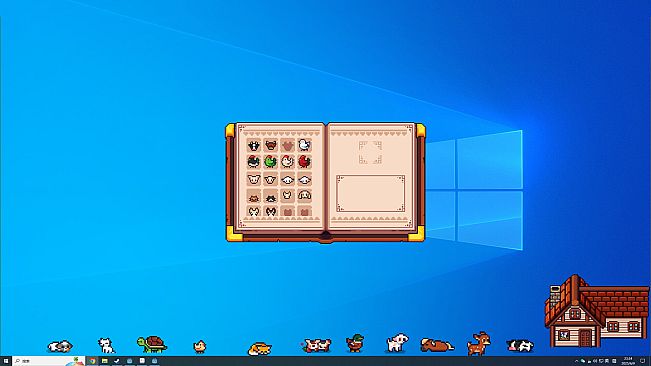This screenshot has height=366, width=651.
Task: Open File Explorer from the taskbar
Action: point(105,361)
